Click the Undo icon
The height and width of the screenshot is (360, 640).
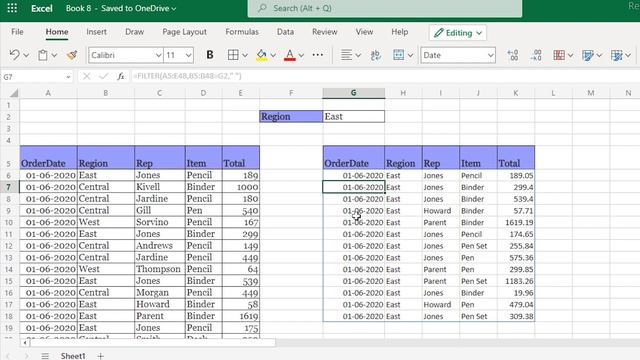(14, 55)
